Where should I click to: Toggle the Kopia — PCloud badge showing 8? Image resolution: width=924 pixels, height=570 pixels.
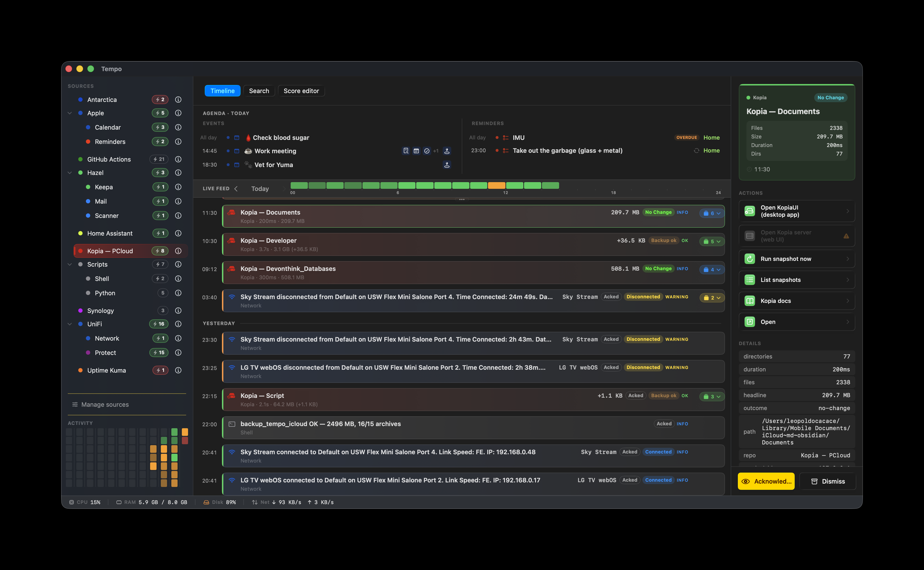click(x=160, y=251)
